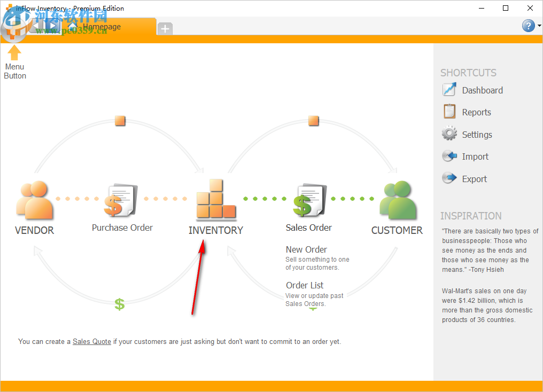The width and height of the screenshot is (543, 392).
Task: Open the Customer people icon
Action: click(398, 200)
